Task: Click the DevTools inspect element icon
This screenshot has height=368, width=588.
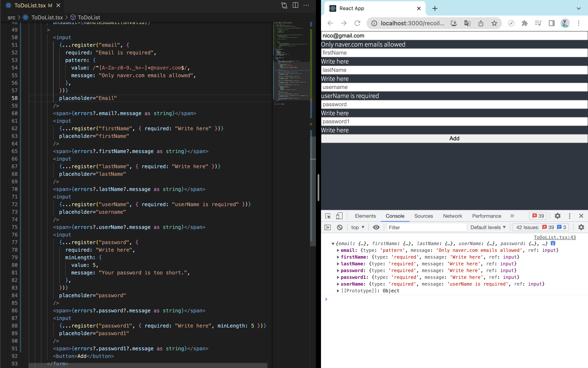Action: coord(328,216)
